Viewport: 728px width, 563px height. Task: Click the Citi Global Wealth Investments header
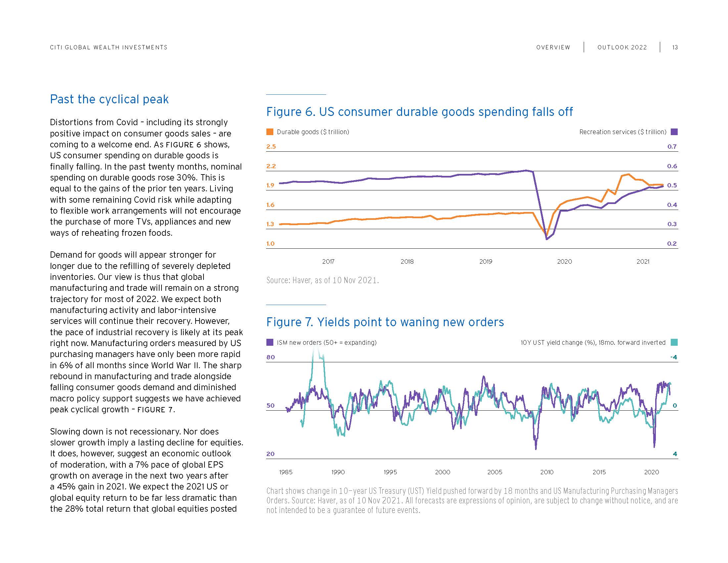coord(109,47)
